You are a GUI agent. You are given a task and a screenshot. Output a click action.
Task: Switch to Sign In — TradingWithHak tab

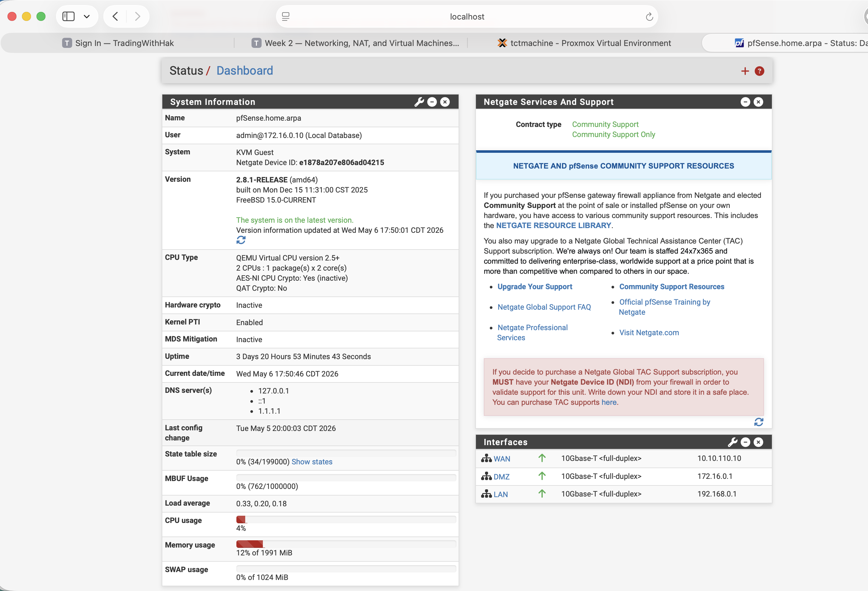[x=118, y=43]
